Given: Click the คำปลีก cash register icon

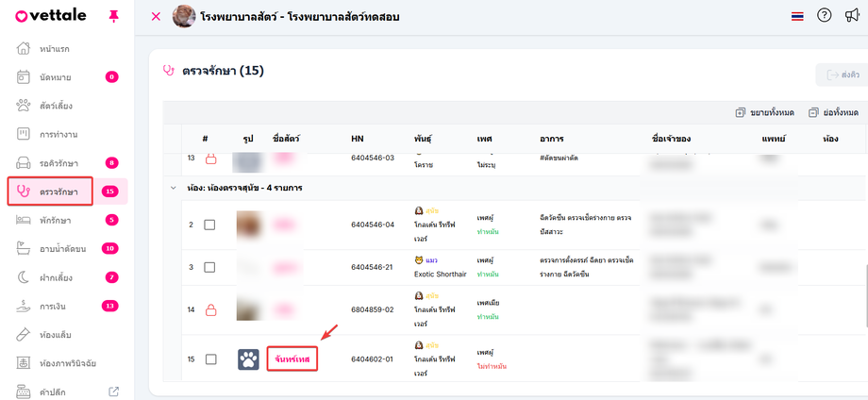Looking at the screenshot, I should (24, 392).
